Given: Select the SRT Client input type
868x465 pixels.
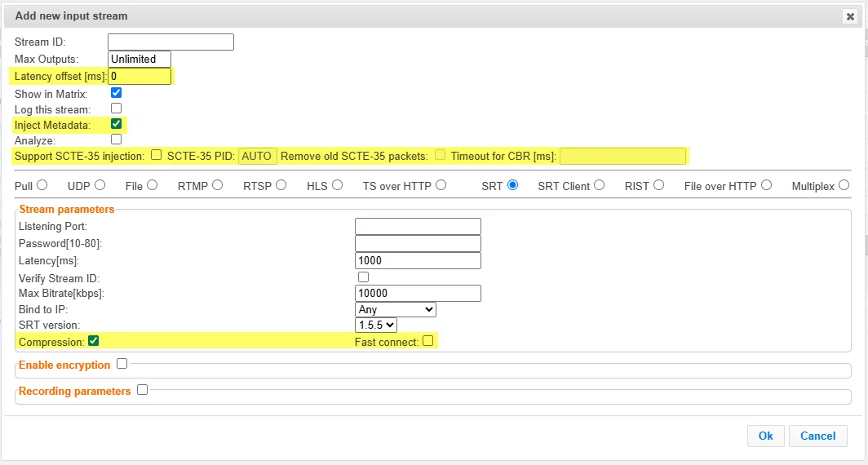Looking at the screenshot, I should pos(599,185).
